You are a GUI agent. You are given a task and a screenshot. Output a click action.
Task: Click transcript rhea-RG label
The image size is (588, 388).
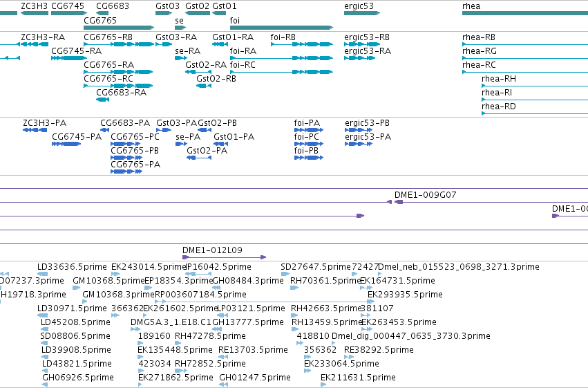[x=480, y=51]
